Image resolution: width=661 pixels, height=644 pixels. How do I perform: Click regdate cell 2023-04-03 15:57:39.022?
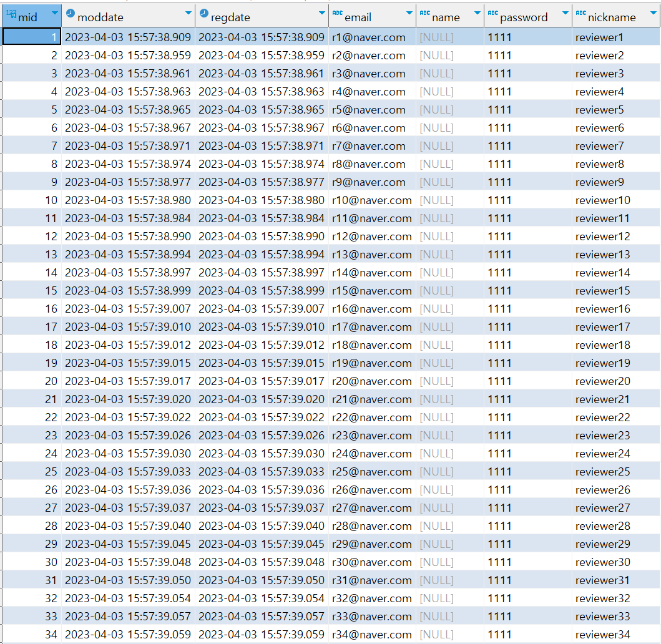coord(262,417)
